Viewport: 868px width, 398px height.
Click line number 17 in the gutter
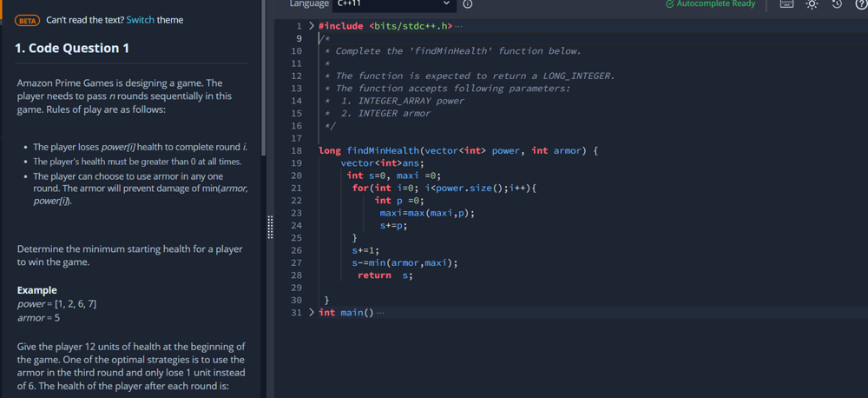click(296, 138)
